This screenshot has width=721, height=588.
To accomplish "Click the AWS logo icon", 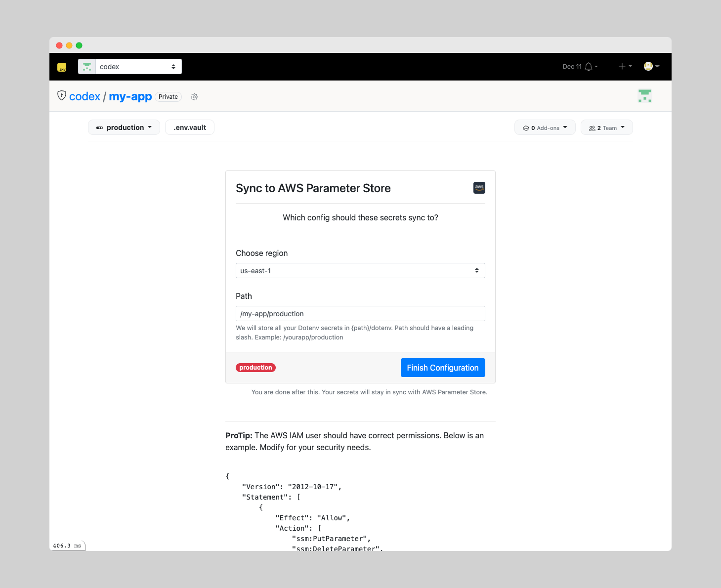I will [479, 188].
